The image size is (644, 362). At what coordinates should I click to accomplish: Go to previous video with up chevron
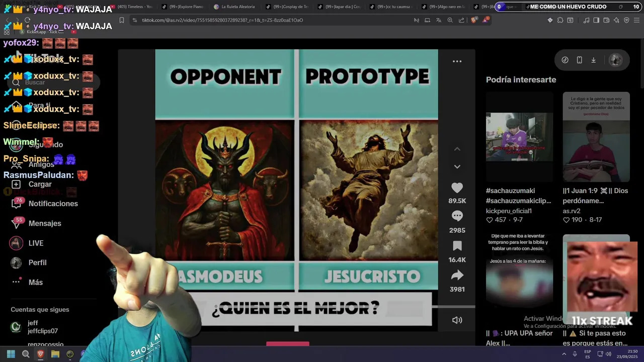[457, 149]
